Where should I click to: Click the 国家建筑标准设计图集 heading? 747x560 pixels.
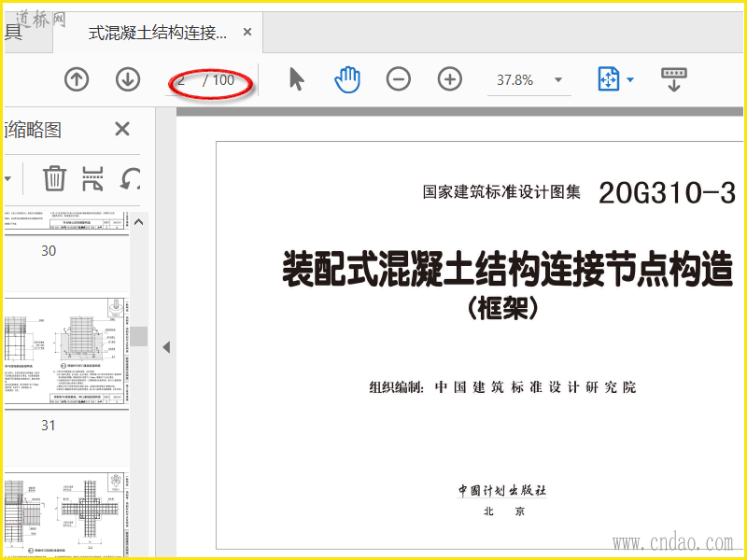[x=501, y=192]
